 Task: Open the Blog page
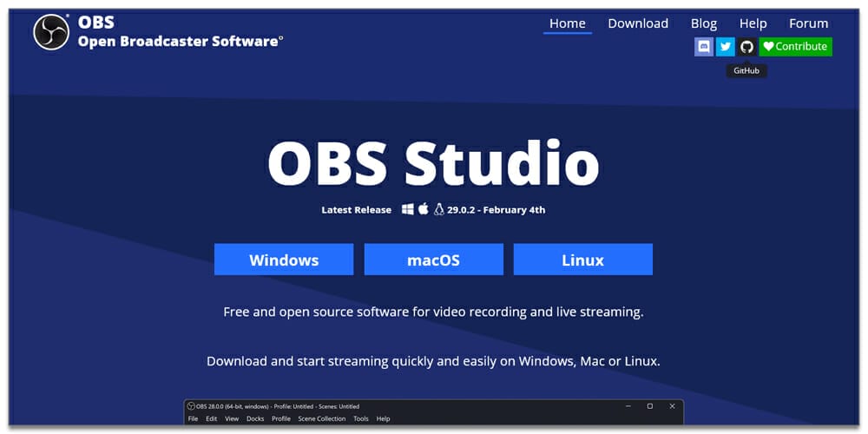(704, 23)
